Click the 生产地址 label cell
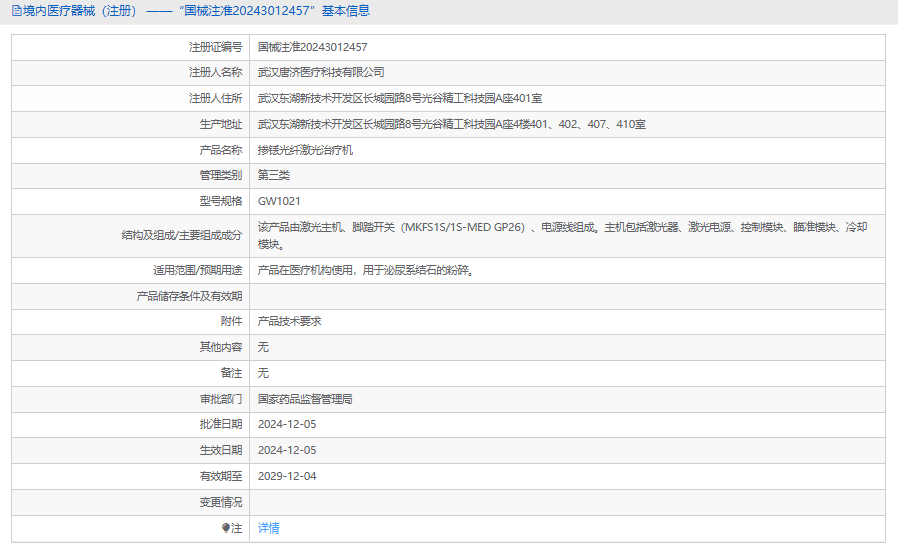This screenshot has height=550, width=898. pyautogui.click(x=131, y=124)
